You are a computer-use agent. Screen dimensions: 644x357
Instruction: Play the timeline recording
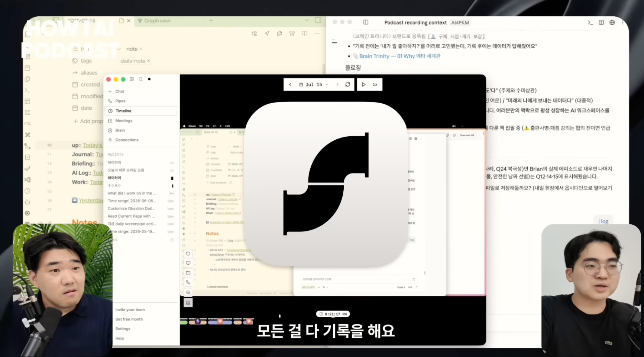click(363, 85)
